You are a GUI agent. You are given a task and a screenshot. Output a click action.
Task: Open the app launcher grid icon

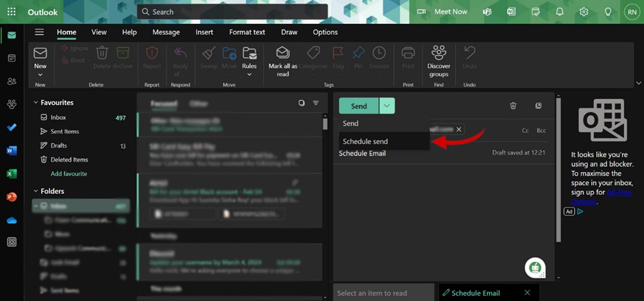(x=12, y=12)
